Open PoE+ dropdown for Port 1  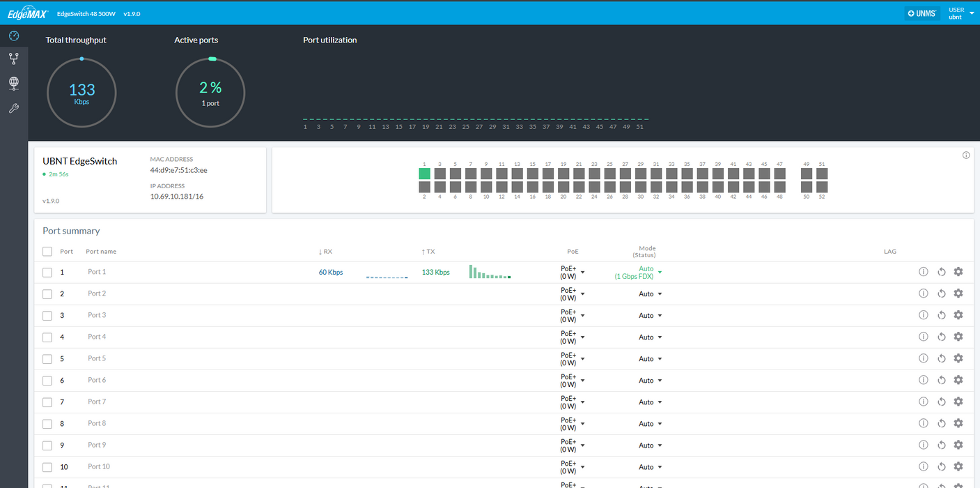[x=573, y=273]
